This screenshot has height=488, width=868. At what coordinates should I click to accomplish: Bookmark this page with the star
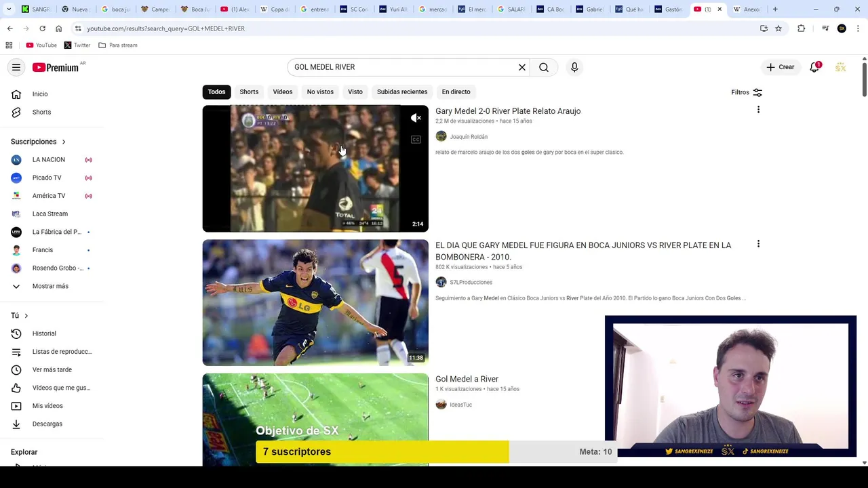tap(778, 28)
